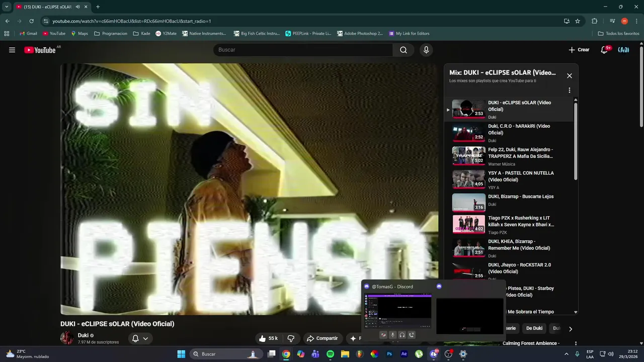The height and width of the screenshot is (362, 644).
Task: Dislike the video
Action: (x=291, y=338)
